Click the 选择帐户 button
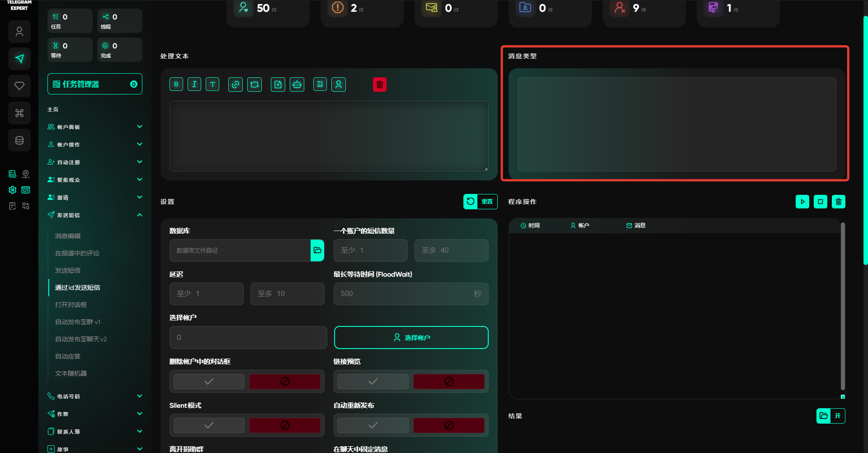Screen dimensions: 868x453 tap(411, 338)
